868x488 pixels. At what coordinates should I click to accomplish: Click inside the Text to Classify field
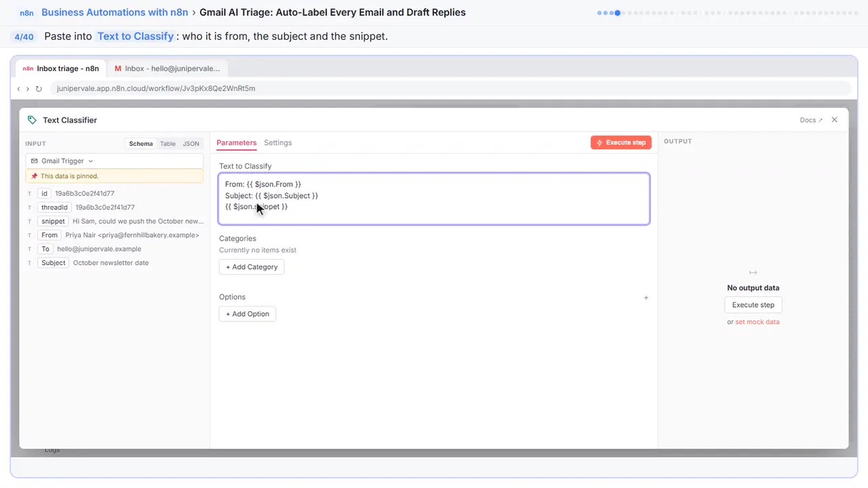tap(434, 199)
